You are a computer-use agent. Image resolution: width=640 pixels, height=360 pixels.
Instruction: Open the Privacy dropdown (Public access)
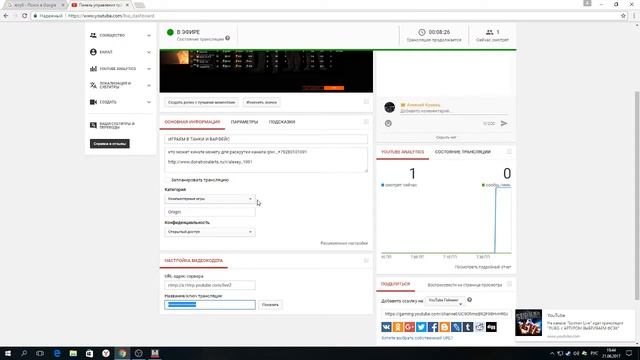[x=210, y=232]
